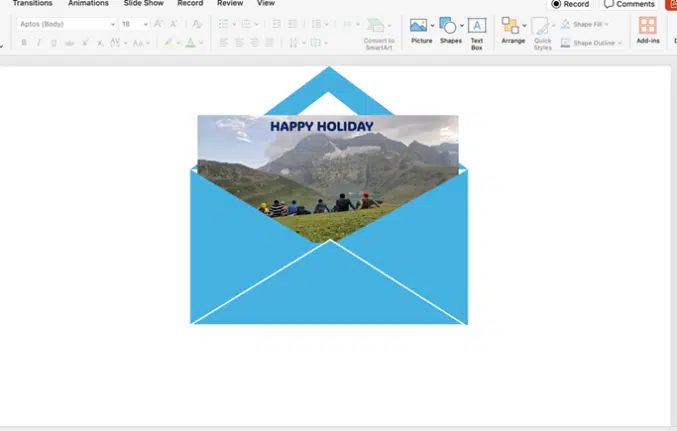The width and height of the screenshot is (677, 431).
Task: Open the Add-ins pane
Action: pyautogui.click(x=648, y=30)
